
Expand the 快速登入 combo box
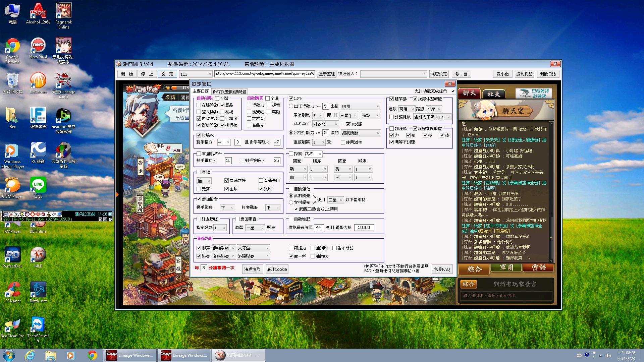[393, 74]
